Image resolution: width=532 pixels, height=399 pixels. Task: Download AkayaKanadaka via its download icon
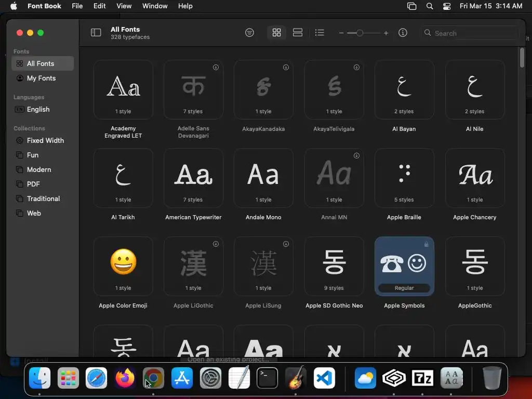[286, 67]
